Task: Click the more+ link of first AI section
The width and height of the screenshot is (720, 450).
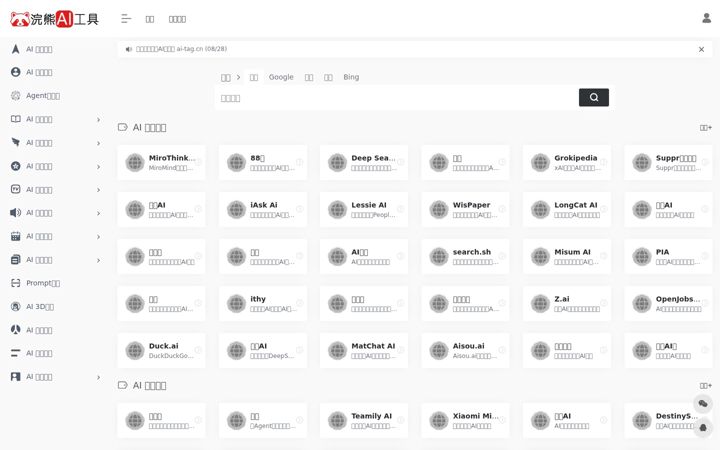Action: pos(705,128)
